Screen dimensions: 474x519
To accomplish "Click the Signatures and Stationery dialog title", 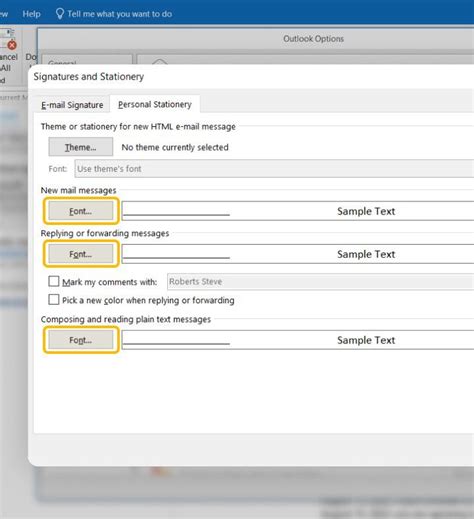I will (x=89, y=77).
